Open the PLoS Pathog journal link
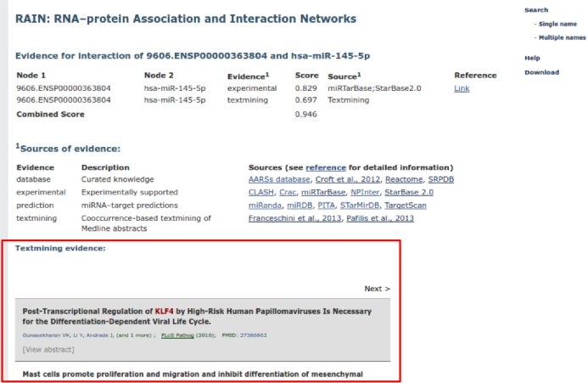588x383 pixels. (x=179, y=335)
